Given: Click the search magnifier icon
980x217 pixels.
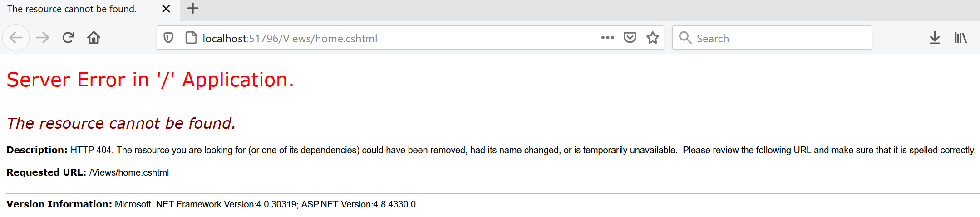Looking at the screenshot, I should pos(685,38).
